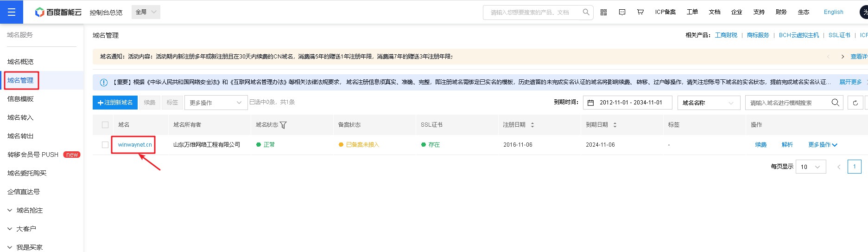Click the 已备案未接入 status text
The width and height of the screenshot is (868, 252).
[362, 145]
